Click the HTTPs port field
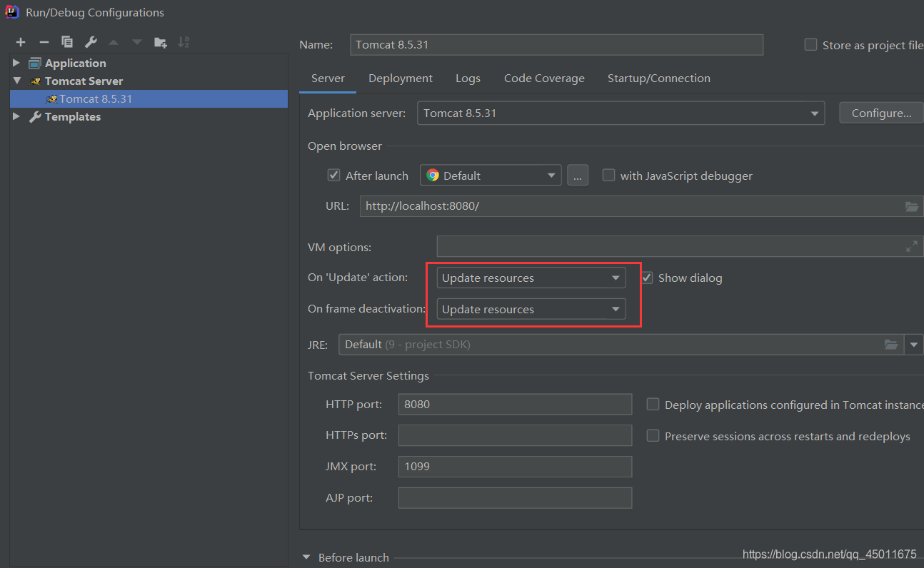The width and height of the screenshot is (924, 568). coord(515,435)
